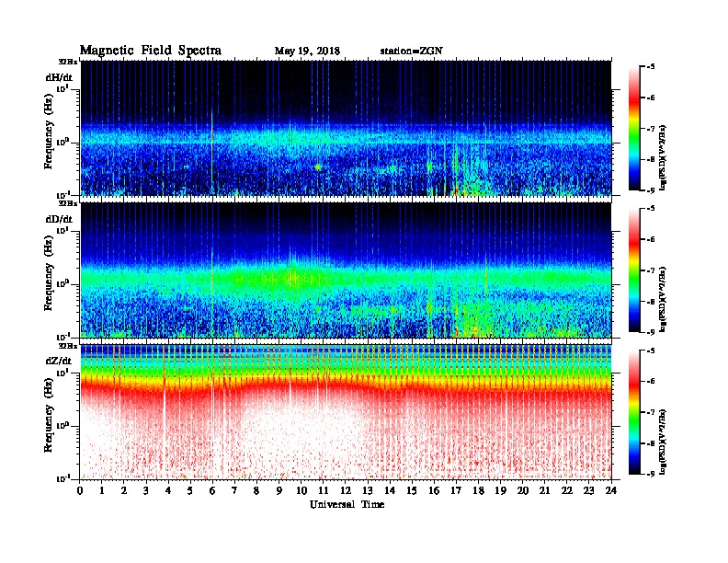Click hour tick label 17 on time axis
This screenshot has height=563, width=728.
tap(457, 491)
